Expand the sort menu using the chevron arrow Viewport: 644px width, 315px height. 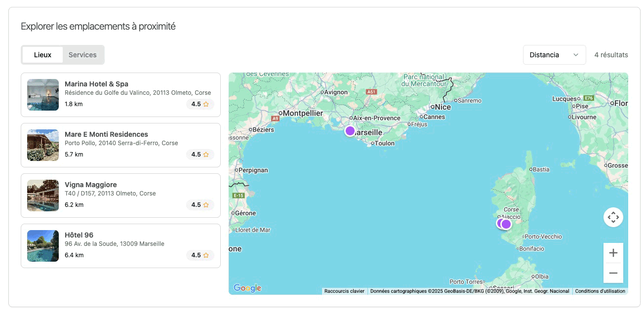click(575, 55)
